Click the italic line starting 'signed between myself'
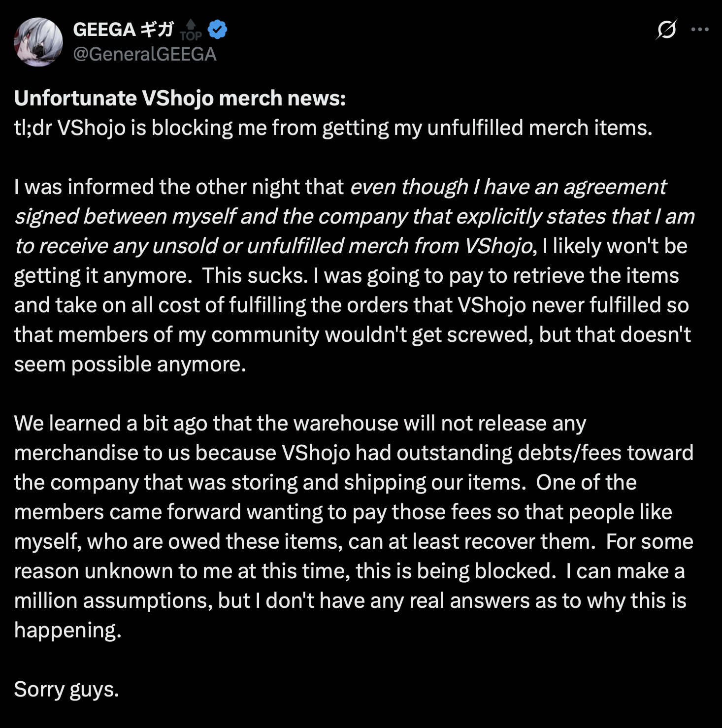 [x=355, y=217]
